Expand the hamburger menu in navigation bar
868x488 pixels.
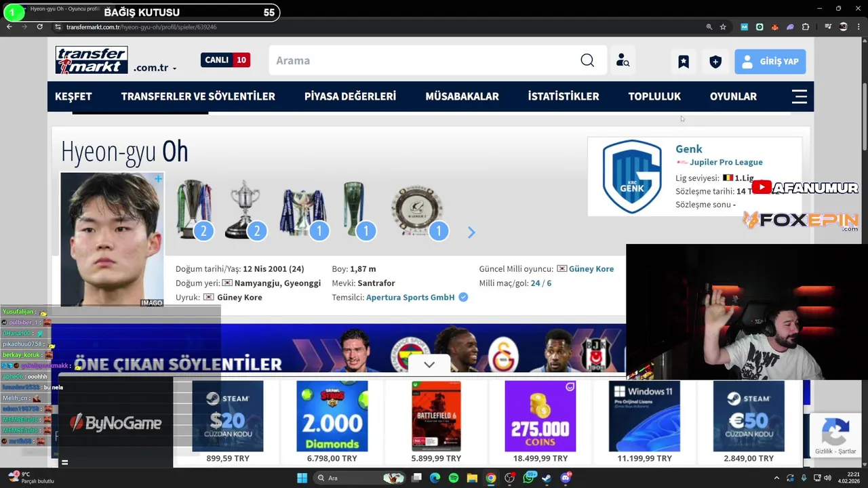(x=800, y=96)
